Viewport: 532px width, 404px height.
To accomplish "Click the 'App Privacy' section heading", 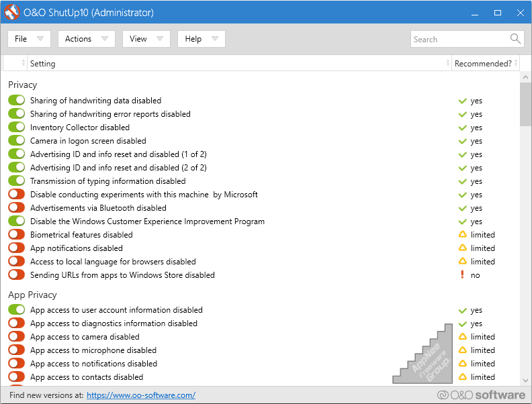I will [x=32, y=295].
